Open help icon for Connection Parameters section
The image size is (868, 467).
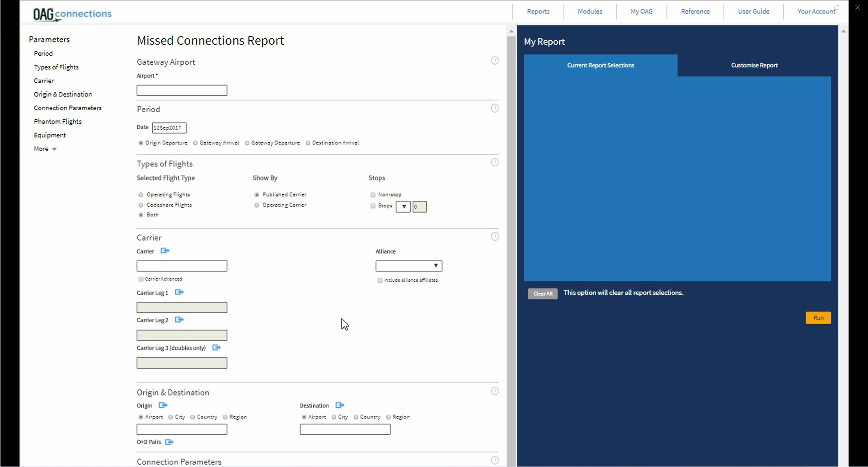tap(495, 460)
